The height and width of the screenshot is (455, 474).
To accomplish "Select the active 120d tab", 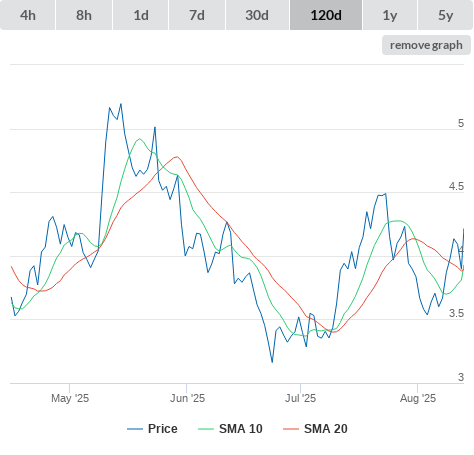I will (x=326, y=15).
